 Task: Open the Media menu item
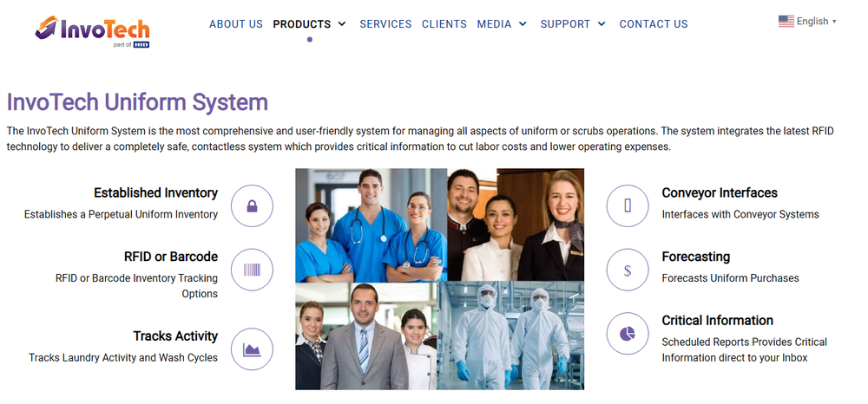coord(495,24)
